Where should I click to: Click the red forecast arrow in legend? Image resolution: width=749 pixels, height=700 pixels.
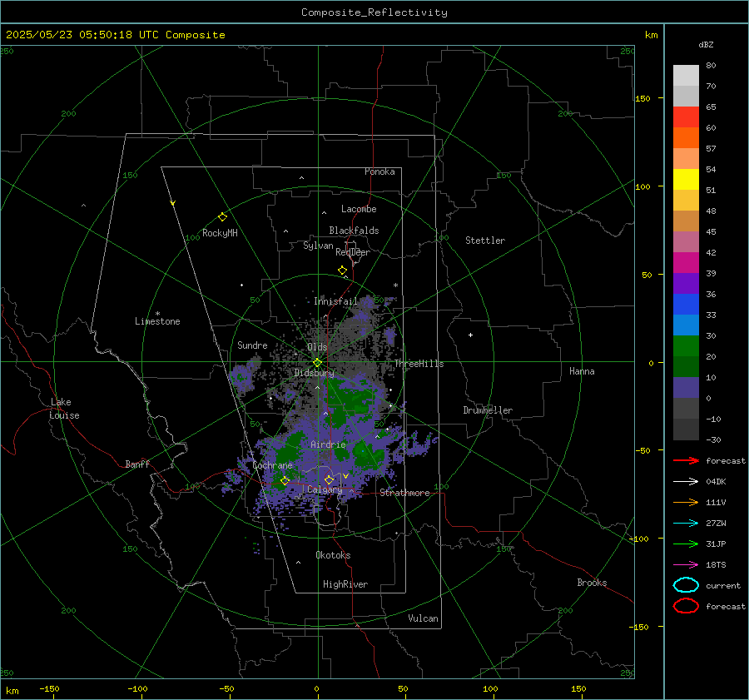(686, 460)
